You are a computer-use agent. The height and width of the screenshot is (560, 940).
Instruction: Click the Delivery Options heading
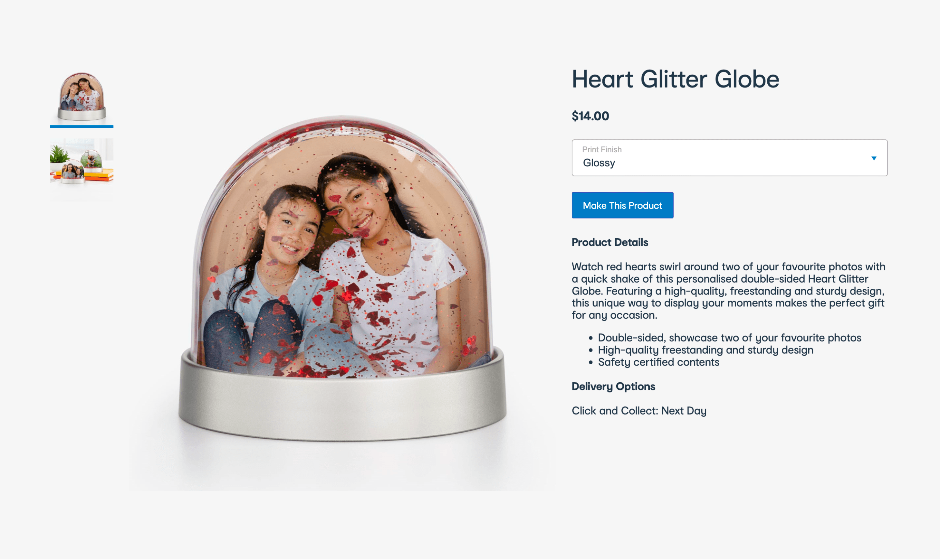click(x=613, y=387)
